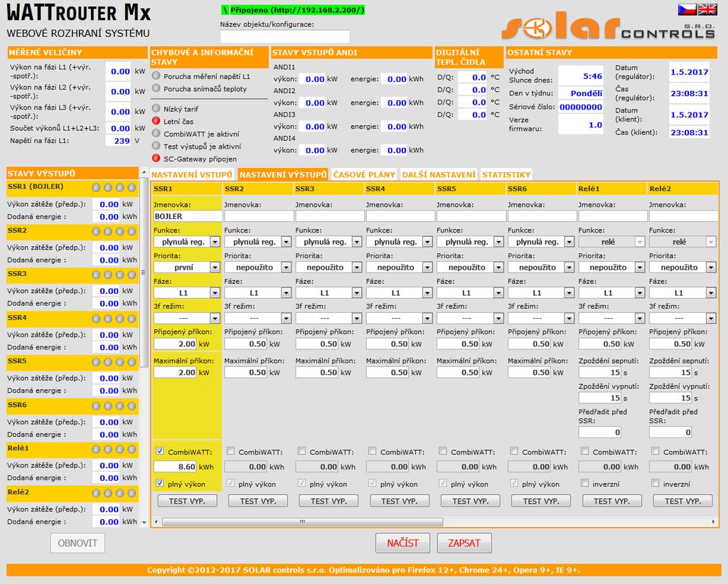Click Porucha měření napětí L1 indicator
728x584 pixels.
coord(156,75)
